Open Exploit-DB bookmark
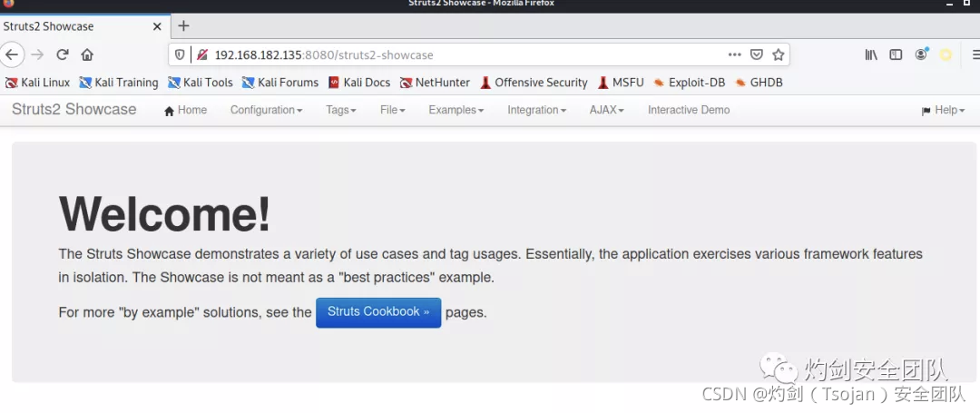Viewport: 980px width, 413px height. click(x=690, y=83)
